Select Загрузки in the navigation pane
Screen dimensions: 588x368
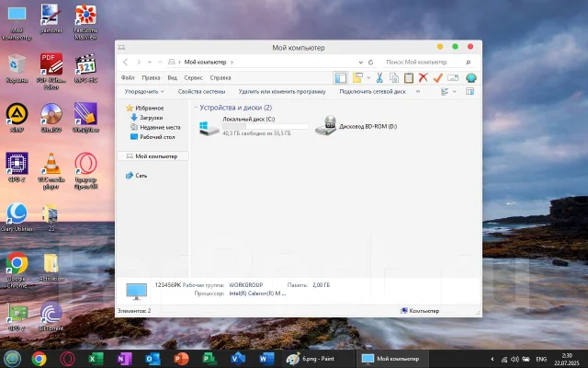pyautogui.click(x=147, y=118)
